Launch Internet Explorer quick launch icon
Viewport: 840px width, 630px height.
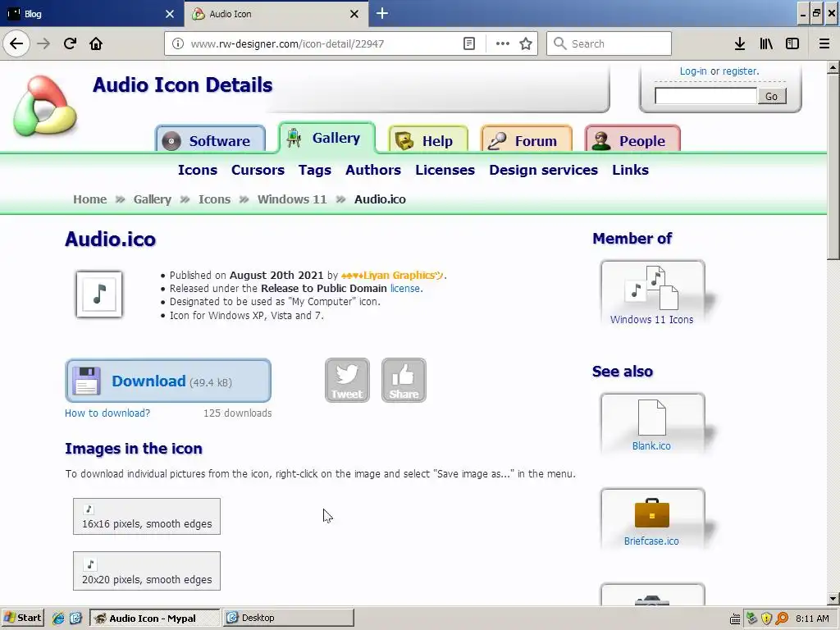pyautogui.click(x=58, y=619)
